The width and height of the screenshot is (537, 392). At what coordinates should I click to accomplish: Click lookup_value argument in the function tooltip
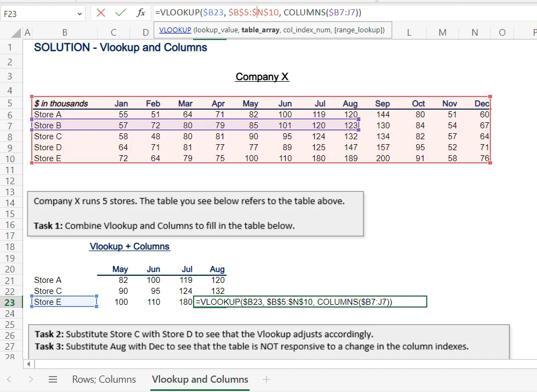pos(216,30)
